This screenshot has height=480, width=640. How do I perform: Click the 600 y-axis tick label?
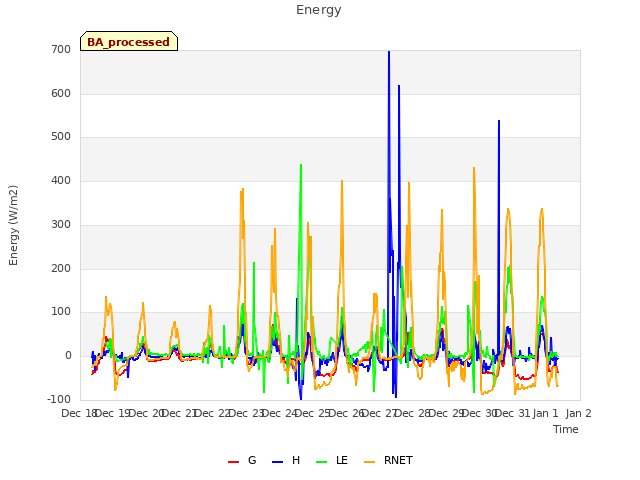[61, 93]
